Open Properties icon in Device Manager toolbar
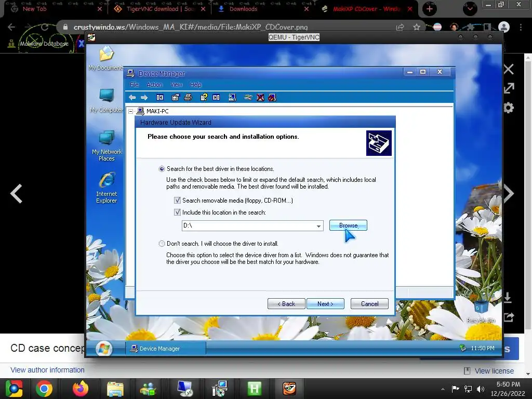Screen dimensions: 532x399 (x=176, y=98)
